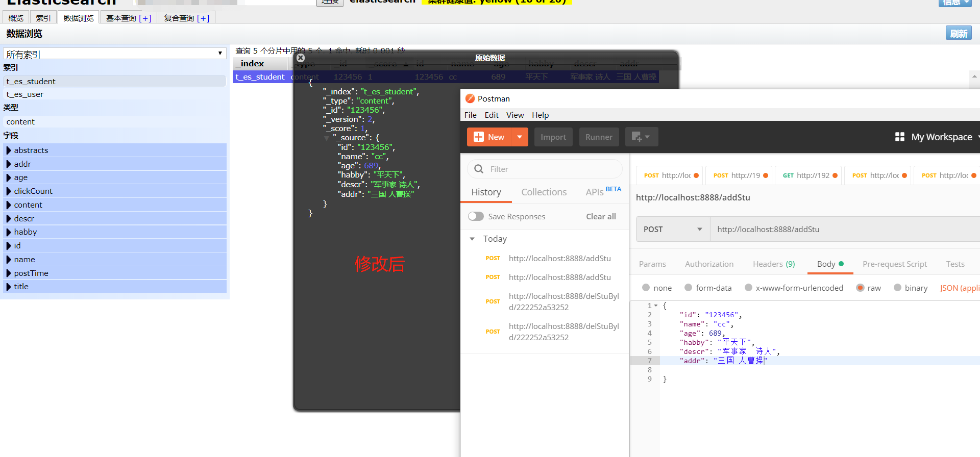
Task: Collapse the Today history group
Action: [472, 239]
